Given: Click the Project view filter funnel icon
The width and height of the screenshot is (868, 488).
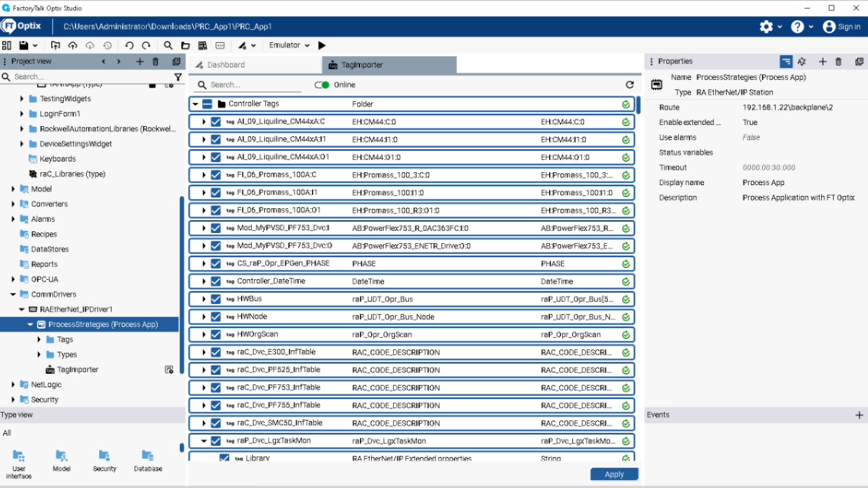Looking at the screenshot, I should pos(178,77).
